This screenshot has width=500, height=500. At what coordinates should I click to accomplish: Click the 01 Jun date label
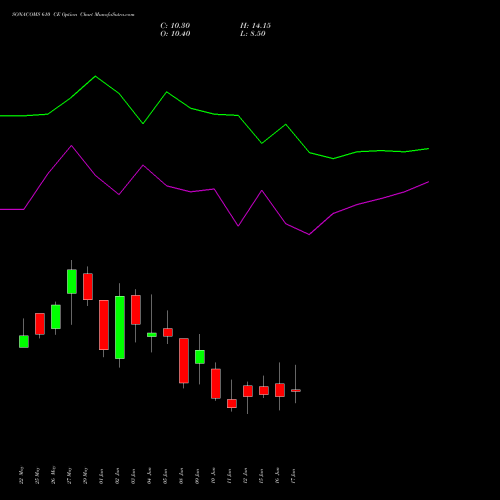pyautogui.click(x=102, y=476)
